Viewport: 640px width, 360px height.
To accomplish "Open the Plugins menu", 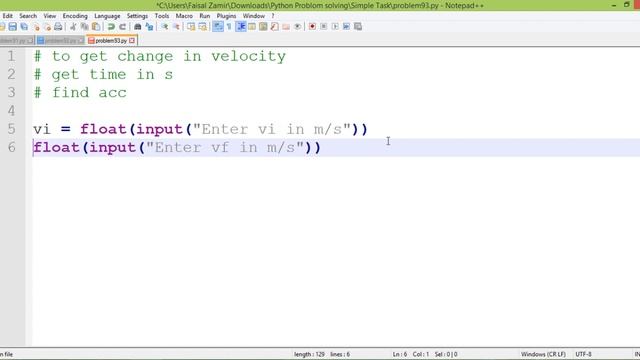I will click(x=227, y=16).
